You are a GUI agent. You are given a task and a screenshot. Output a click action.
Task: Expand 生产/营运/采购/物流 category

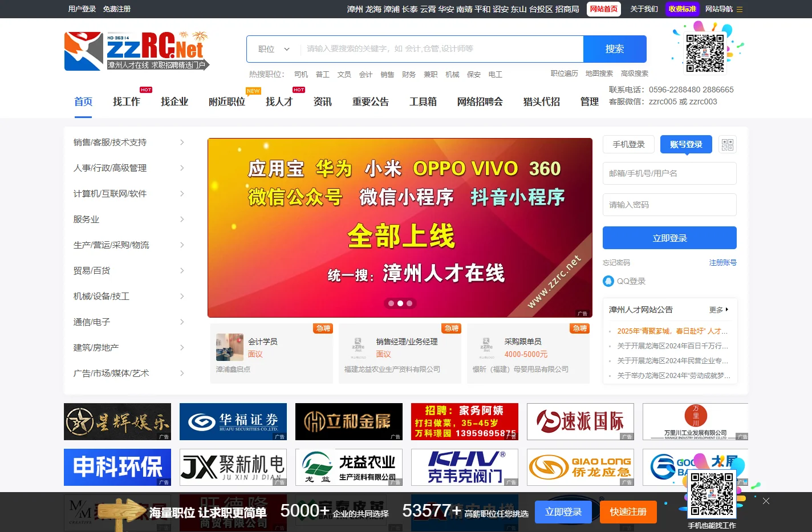click(x=129, y=245)
